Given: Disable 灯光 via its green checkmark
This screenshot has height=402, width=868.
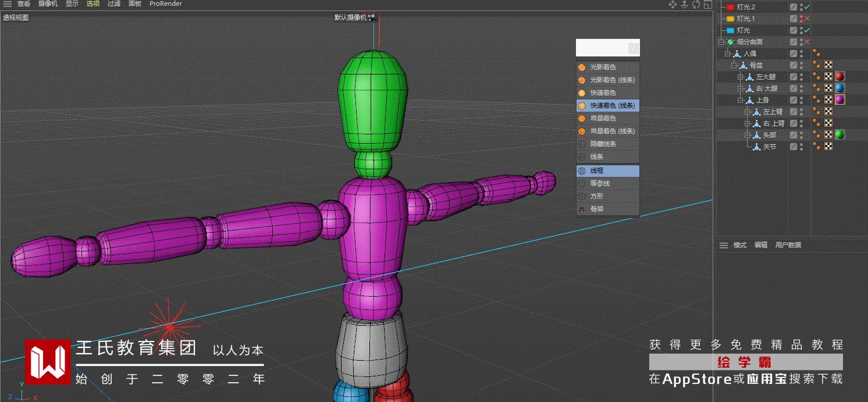Looking at the screenshot, I should (x=807, y=30).
